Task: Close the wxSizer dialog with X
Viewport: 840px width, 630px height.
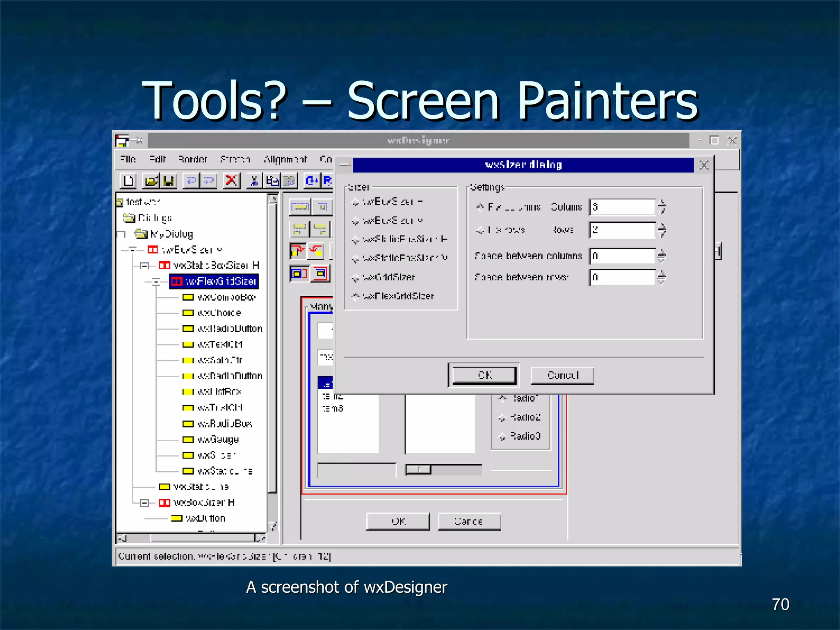Action: (x=704, y=165)
